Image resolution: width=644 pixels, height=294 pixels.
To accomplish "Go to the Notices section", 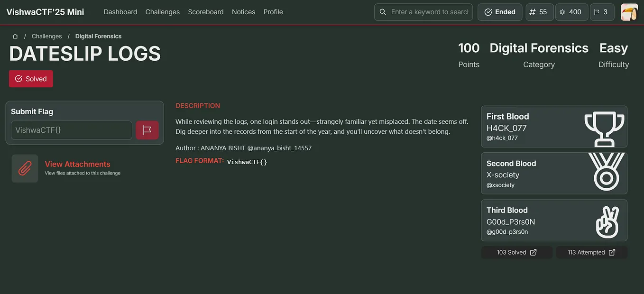I will point(243,11).
